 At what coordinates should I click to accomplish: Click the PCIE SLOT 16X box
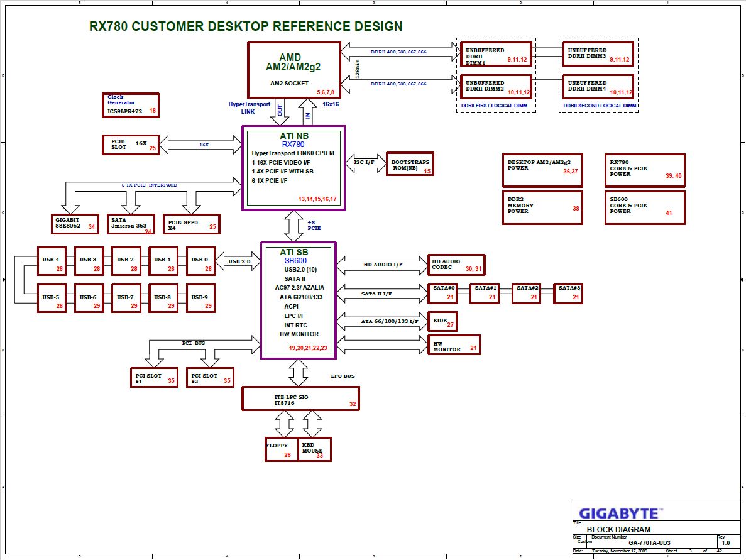[x=131, y=145]
